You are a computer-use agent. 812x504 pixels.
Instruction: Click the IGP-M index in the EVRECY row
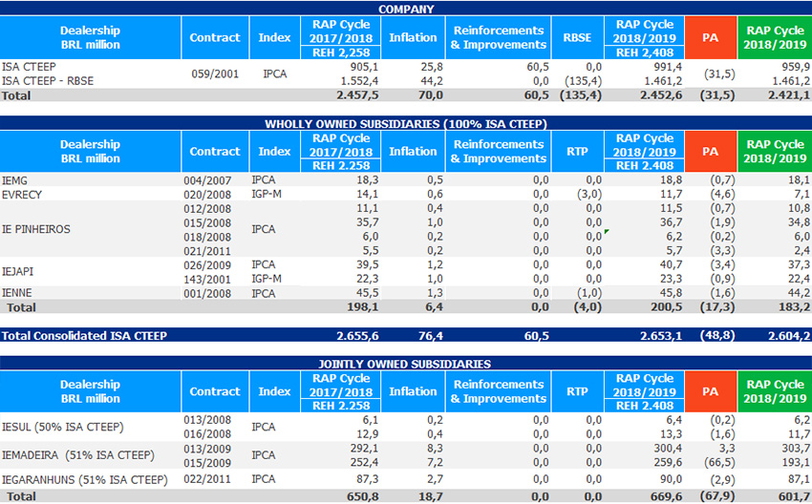(267, 195)
